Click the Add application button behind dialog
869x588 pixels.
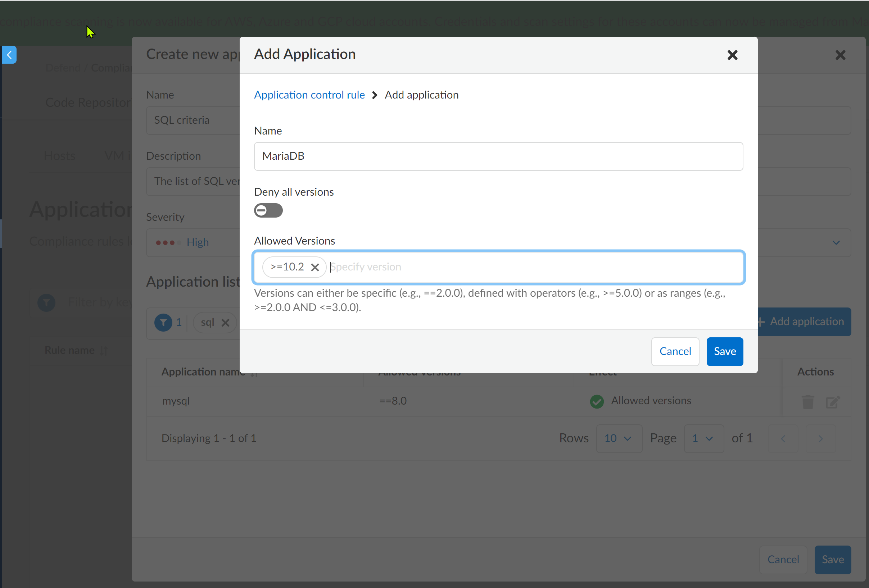[804, 322]
